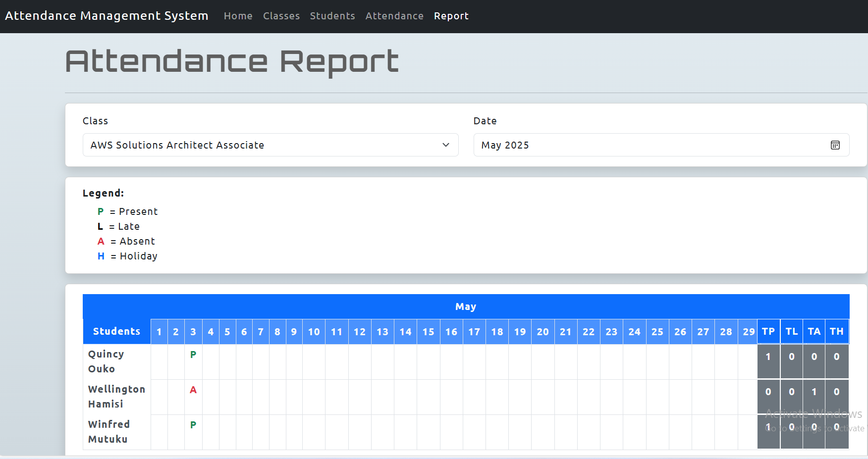Click Winfred Mutuku student name
The height and width of the screenshot is (459, 868).
pos(109,432)
